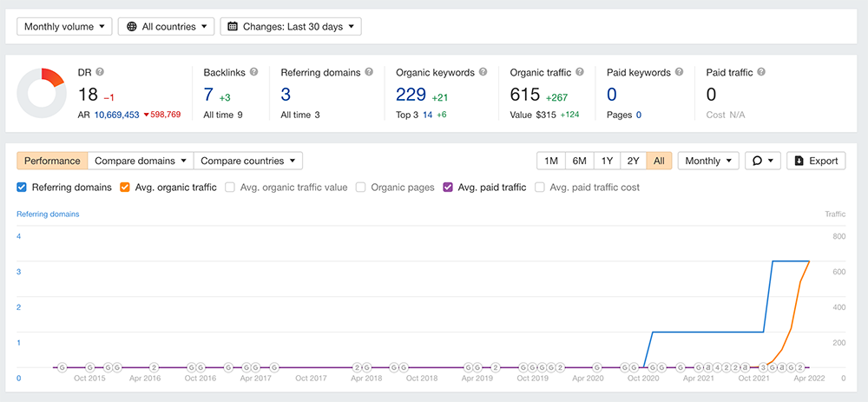Click the Paid traffic help icon
Image resolution: width=868 pixels, height=402 pixels.
pyautogui.click(x=761, y=73)
